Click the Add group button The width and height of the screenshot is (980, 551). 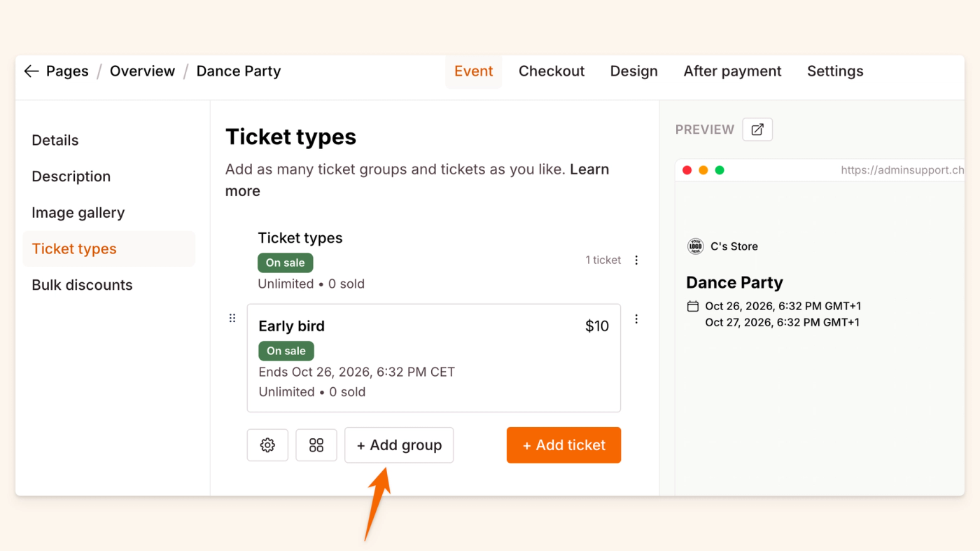click(399, 445)
